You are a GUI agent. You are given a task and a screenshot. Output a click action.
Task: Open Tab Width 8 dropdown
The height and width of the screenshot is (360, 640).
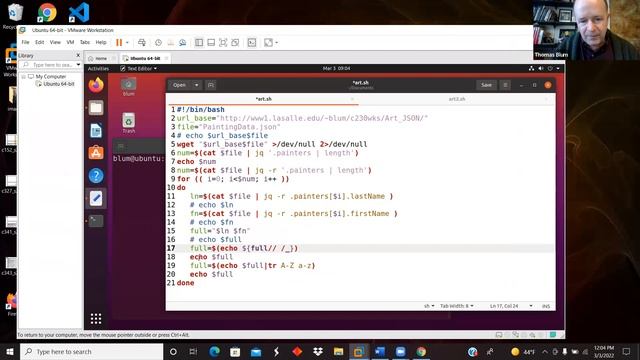[x=457, y=306]
